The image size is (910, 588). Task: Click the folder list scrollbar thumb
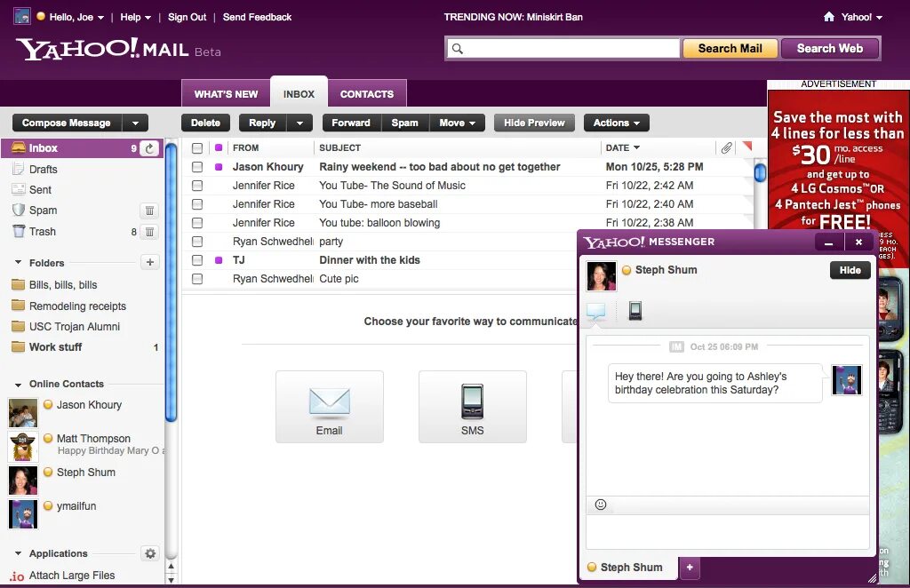[171, 282]
